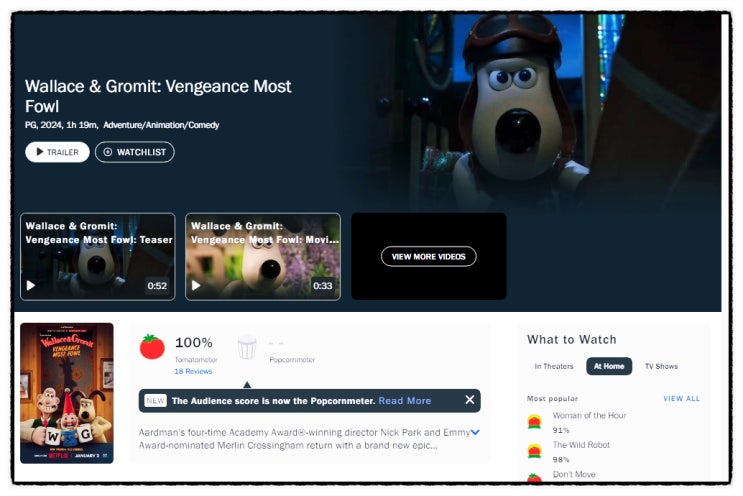This screenshot has width=743, height=496.
Task: Click the 98% score for The Wild Robot
Action: click(x=561, y=460)
